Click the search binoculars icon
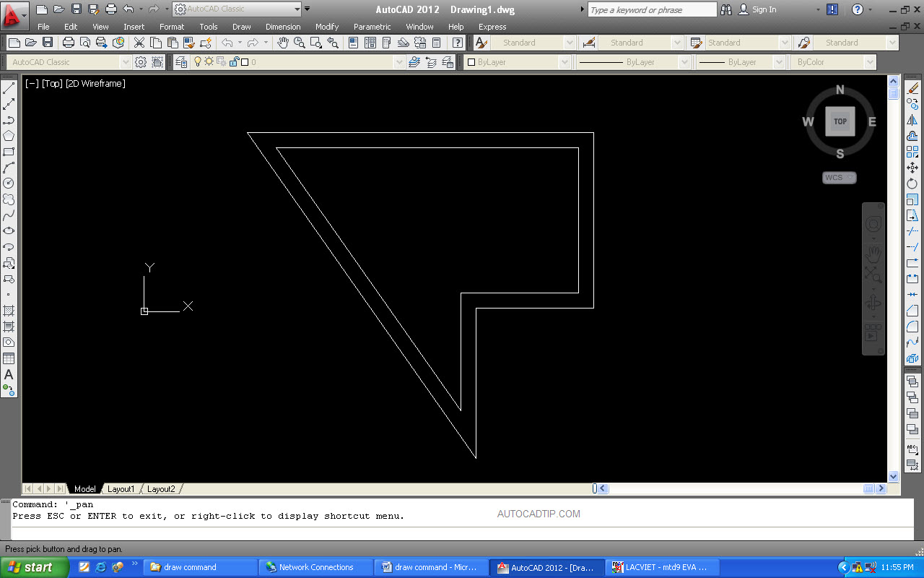 [726, 9]
